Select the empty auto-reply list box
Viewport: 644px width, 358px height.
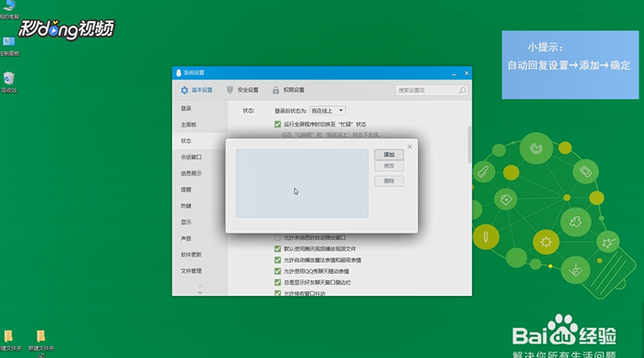(x=302, y=183)
